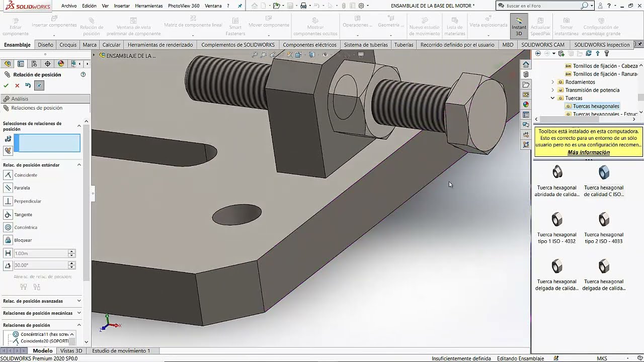Open the SOLIDWORKS Forum tab icon

[526, 125]
